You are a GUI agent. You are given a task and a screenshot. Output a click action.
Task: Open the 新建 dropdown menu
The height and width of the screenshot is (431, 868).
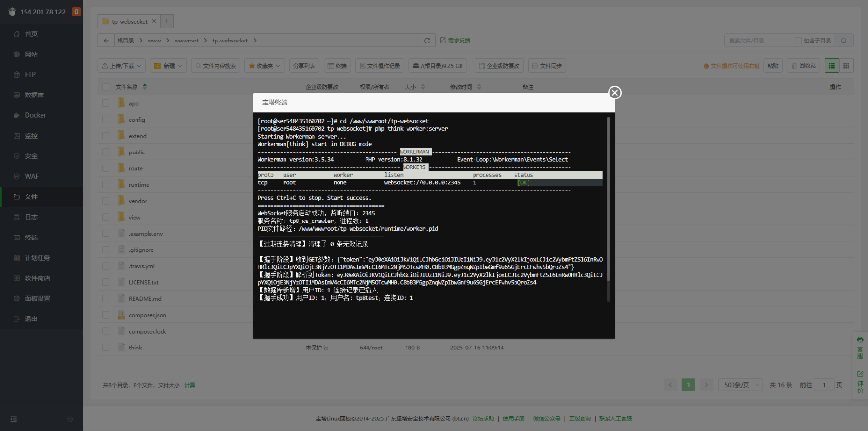[169, 66]
